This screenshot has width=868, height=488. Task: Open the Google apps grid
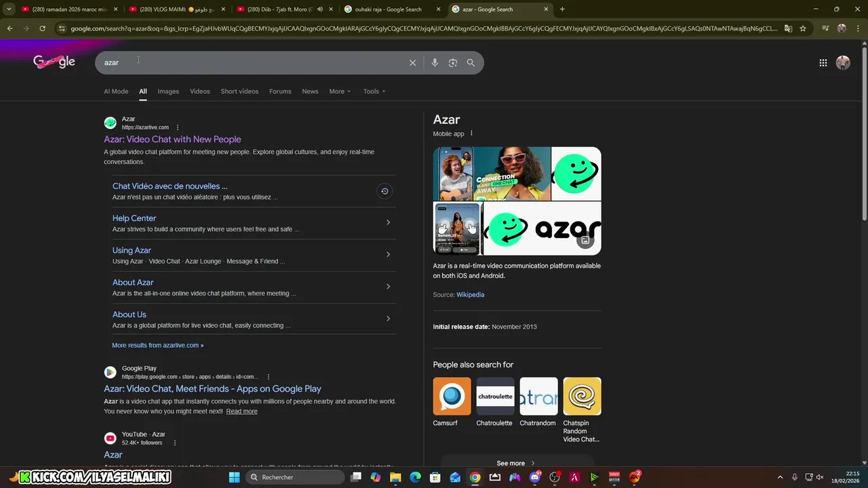[823, 62]
